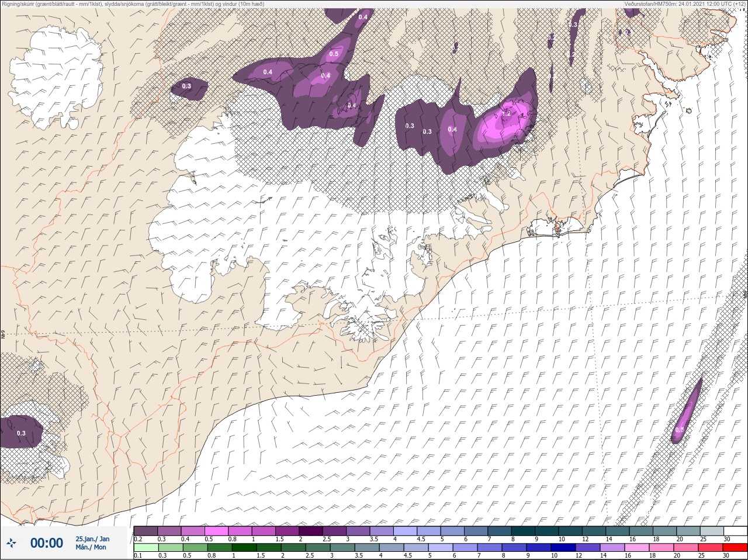The height and width of the screenshot is (560, 748).
Task: Pick the darkest green swatch at 1 on rain scale
Action: click(x=244, y=547)
